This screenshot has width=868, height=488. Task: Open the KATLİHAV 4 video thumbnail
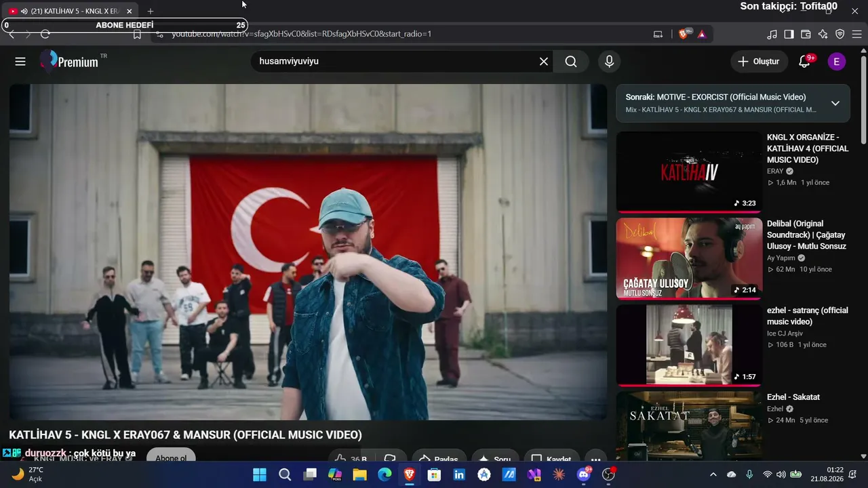tap(688, 172)
